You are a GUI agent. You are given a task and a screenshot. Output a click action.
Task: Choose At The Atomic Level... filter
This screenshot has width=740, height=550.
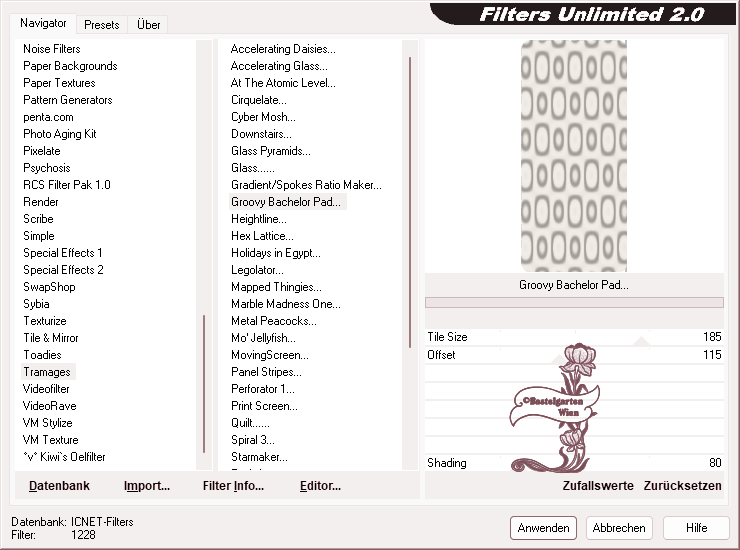(x=283, y=83)
